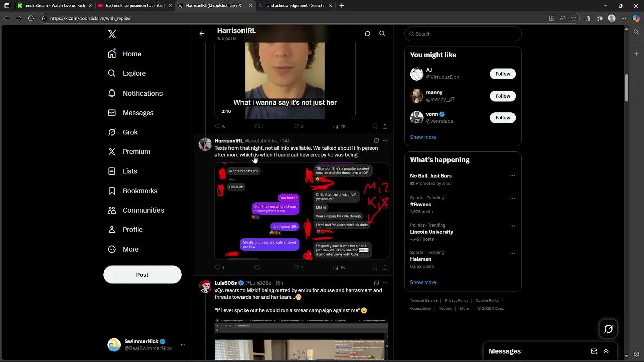Follow vonn @vonndada
The height and width of the screenshot is (362, 644).
tap(503, 118)
